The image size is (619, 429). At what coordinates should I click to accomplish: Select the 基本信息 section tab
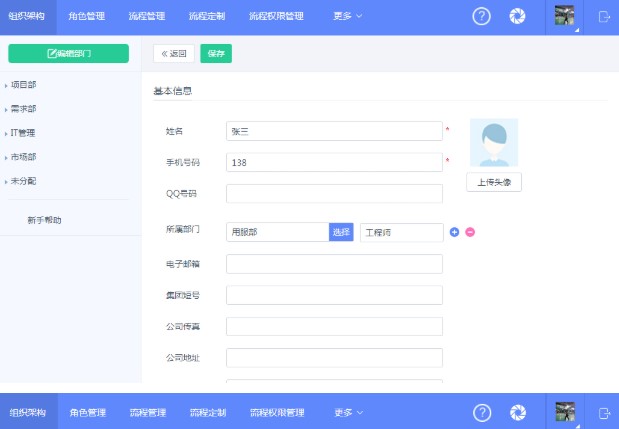coord(173,91)
